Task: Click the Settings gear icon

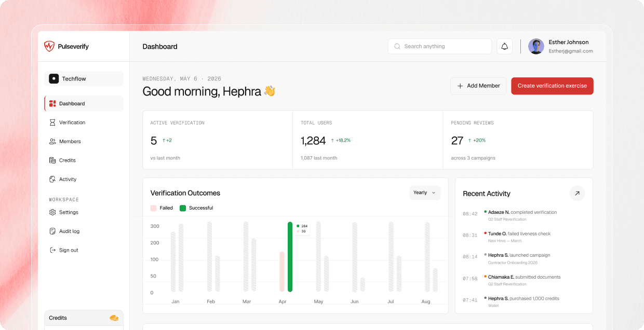Action: click(x=52, y=212)
